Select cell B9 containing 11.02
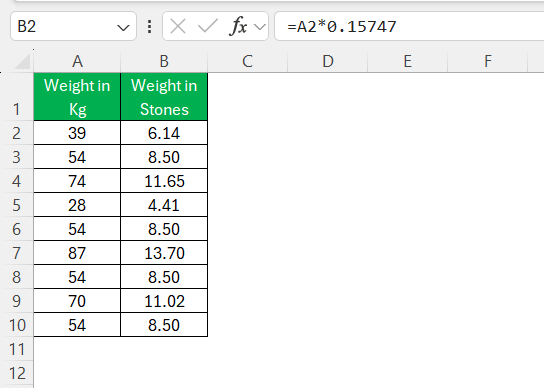544x388 pixels. click(x=164, y=301)
